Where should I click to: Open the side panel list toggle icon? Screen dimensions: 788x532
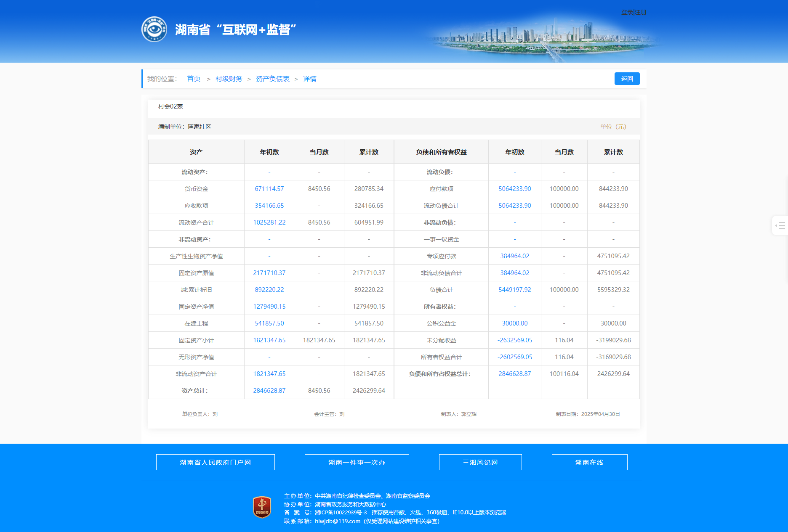pyautogui.click(x=780, y=225)
